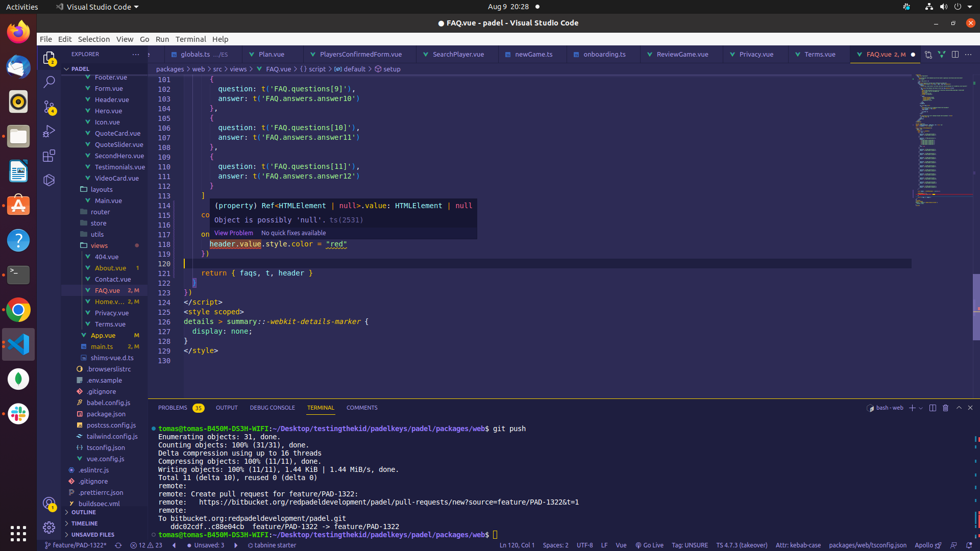Click feature/PAD-1322 branch in status bar
This screenshot has width=980, height=551.
[76, 545]
